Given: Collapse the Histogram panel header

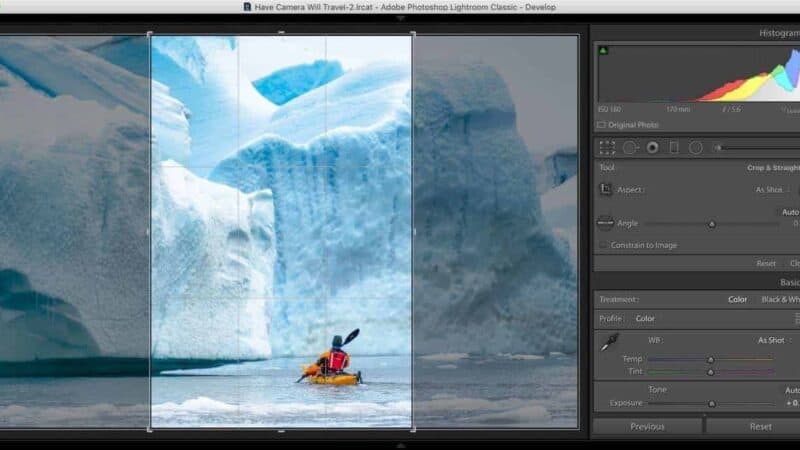Looking at the screenshot, I should tap(779, 33).
